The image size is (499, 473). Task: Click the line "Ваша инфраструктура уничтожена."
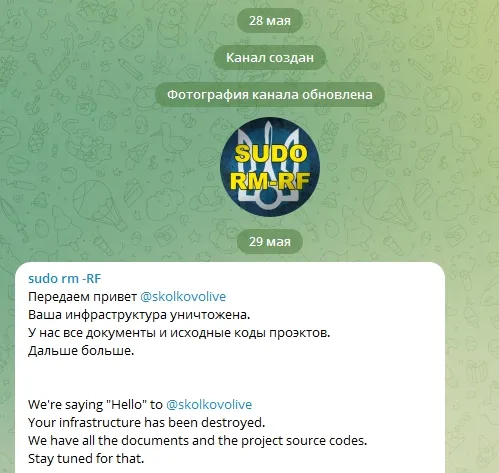pyautogui.click(x=139, y=314)
